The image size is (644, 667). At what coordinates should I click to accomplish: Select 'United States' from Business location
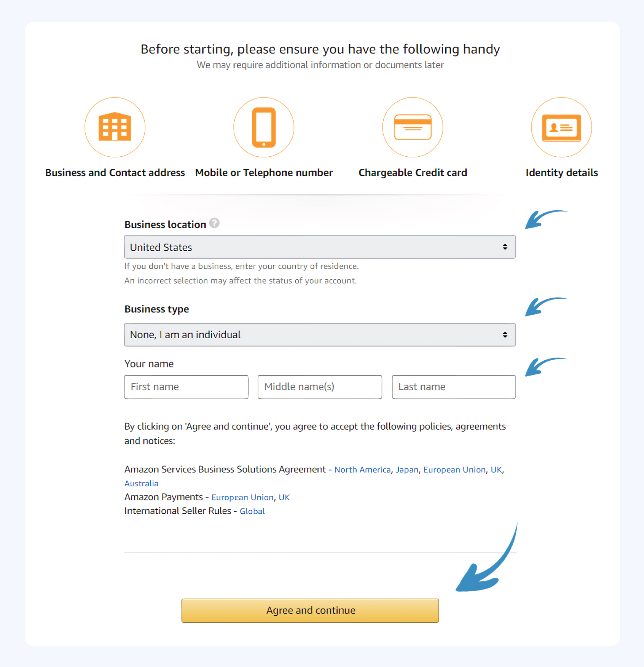tap(319, 247)
